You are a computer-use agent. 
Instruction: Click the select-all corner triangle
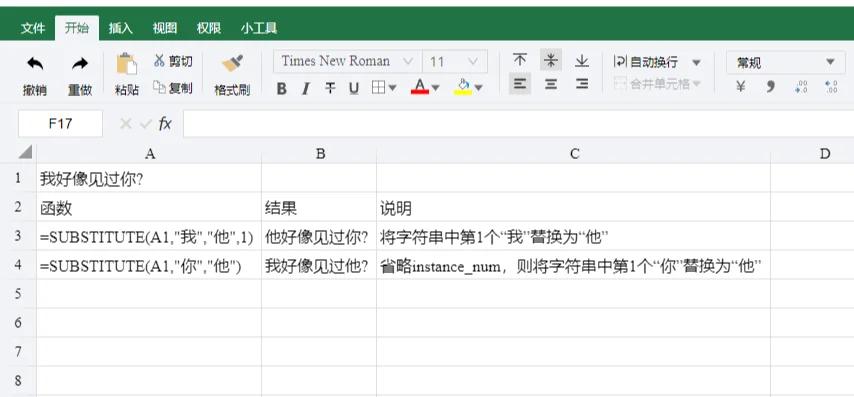click(25, 152)
